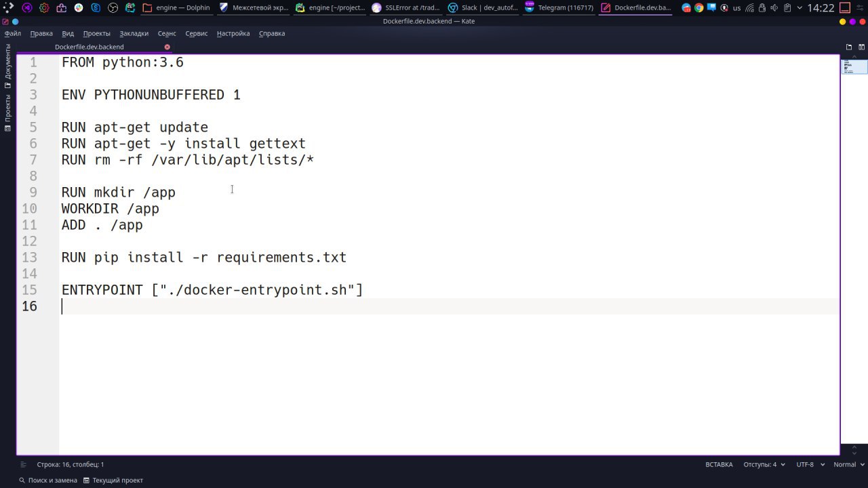The image size is (868, 488).
Task: Open the OBS Studio launcher icon
Action: point(113,8)
